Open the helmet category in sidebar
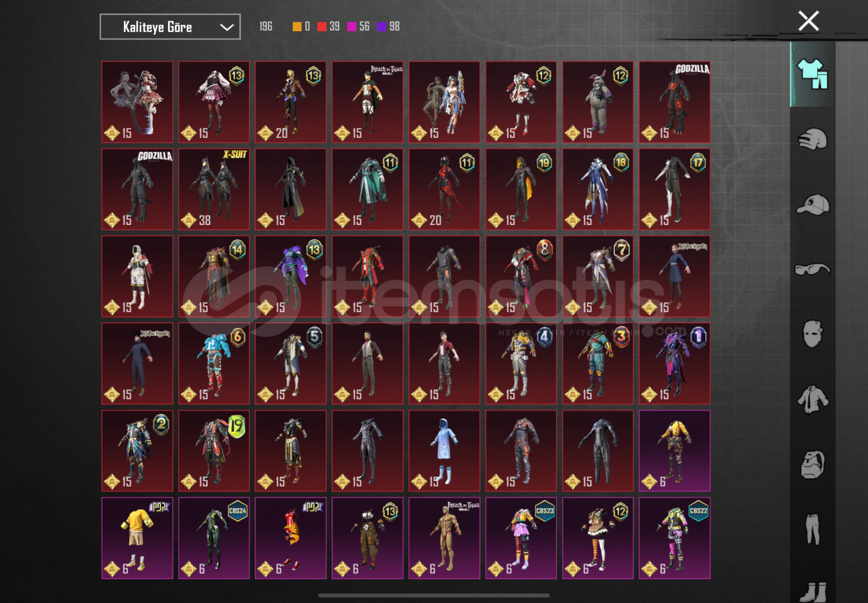868x603 pixels. click(813, 139)
